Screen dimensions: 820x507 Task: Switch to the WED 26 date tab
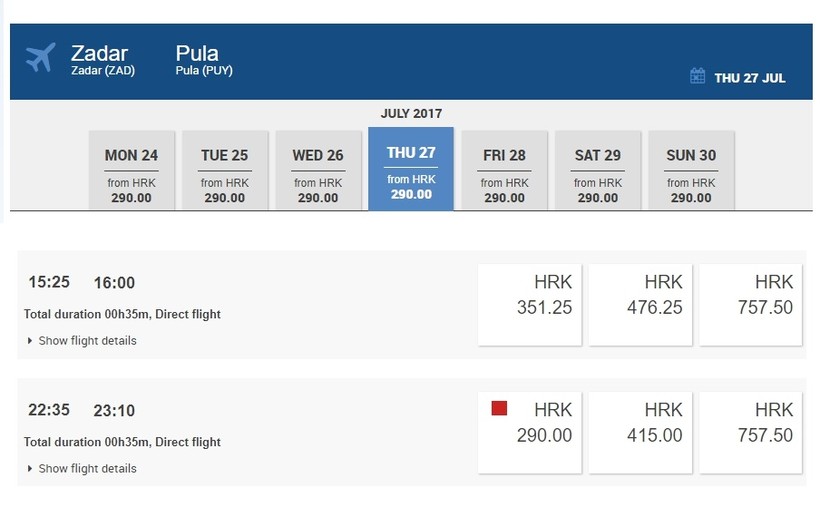pos(318,170)
